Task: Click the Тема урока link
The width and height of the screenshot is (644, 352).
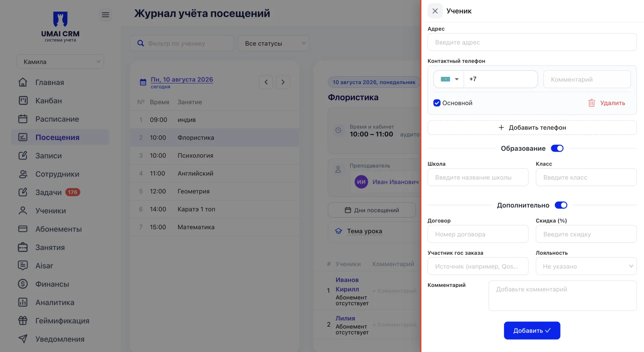Action: coord(365,231)
